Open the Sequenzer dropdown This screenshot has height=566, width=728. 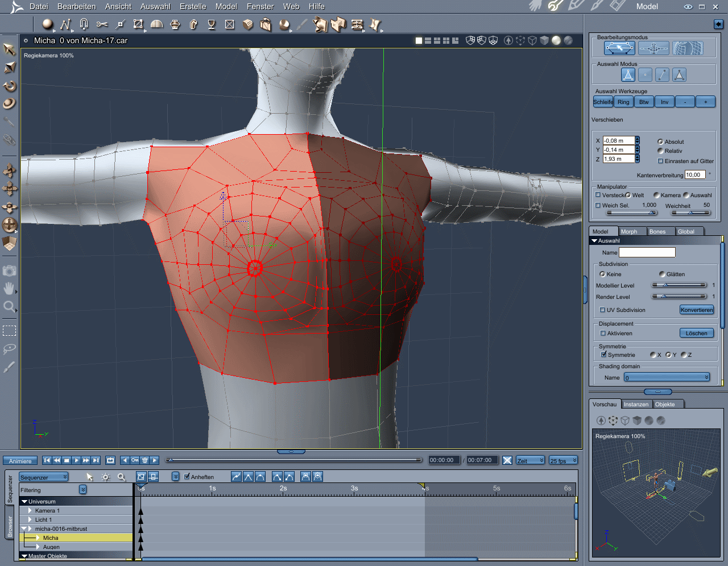click(44, 477)
